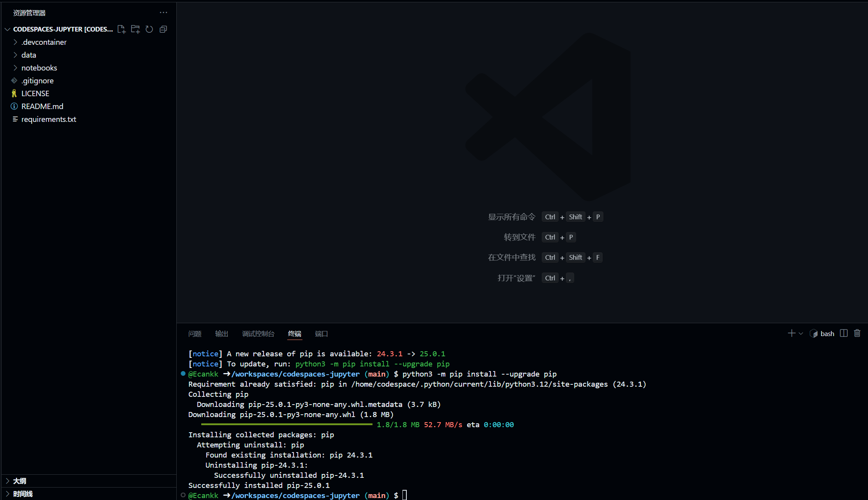Image resolution: width=868 pixels, height=500 pixels.
Task: Click the New Folder icon in explorer header
Action: (135, 29)
